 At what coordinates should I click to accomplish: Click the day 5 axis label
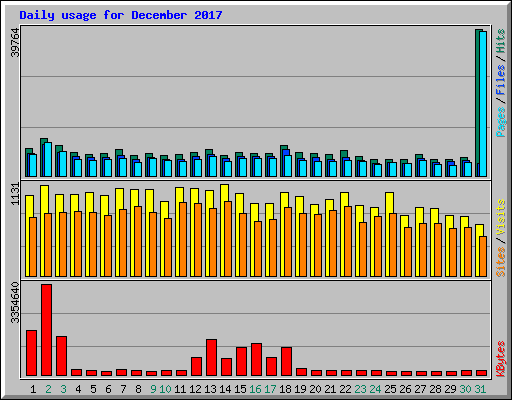[93, 389]
